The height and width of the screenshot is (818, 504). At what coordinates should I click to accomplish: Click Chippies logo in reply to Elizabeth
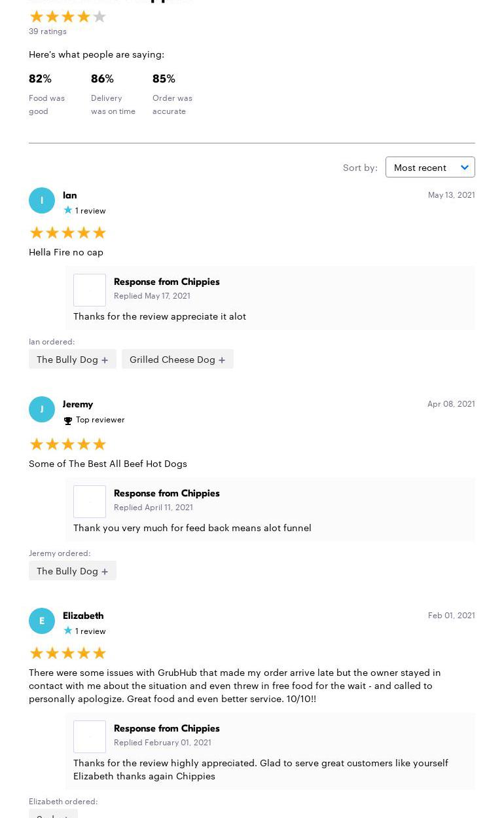90,737
